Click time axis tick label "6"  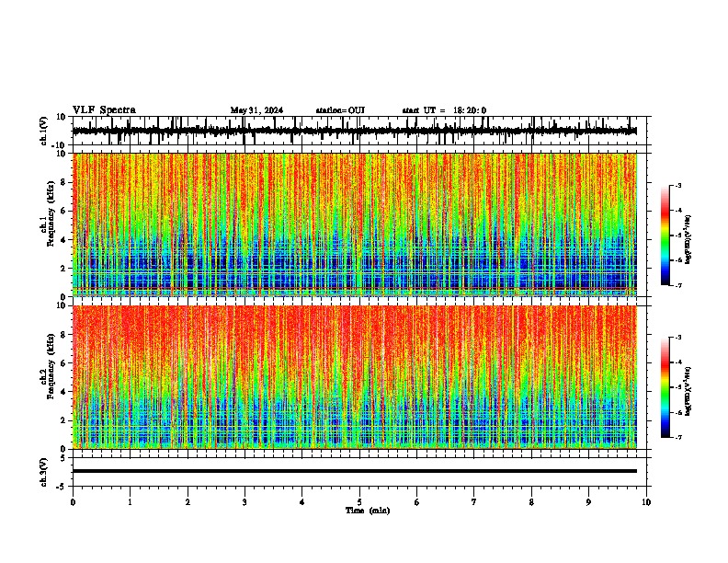416,502
